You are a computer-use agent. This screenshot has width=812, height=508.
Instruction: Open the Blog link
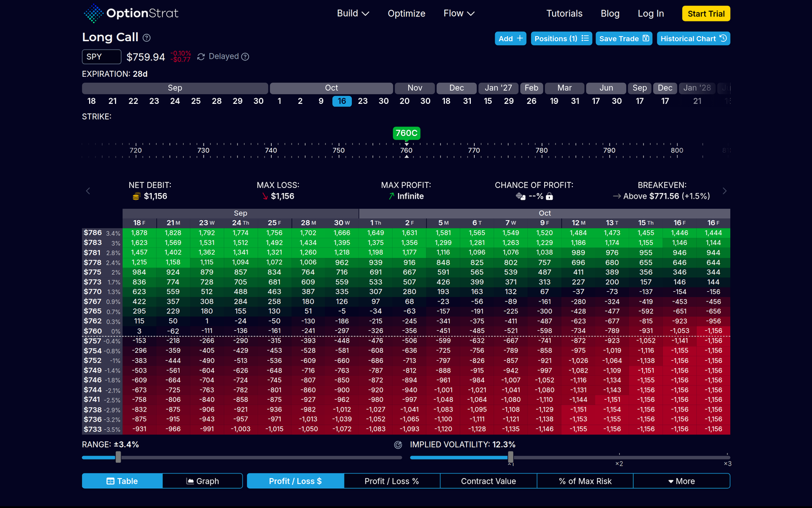point(610,14)
